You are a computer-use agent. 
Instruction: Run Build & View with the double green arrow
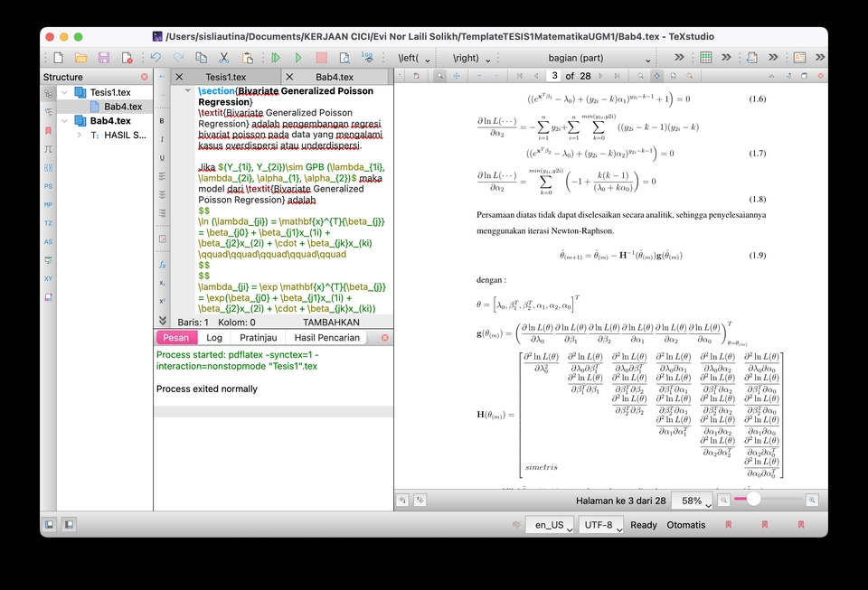click(276, 58)
